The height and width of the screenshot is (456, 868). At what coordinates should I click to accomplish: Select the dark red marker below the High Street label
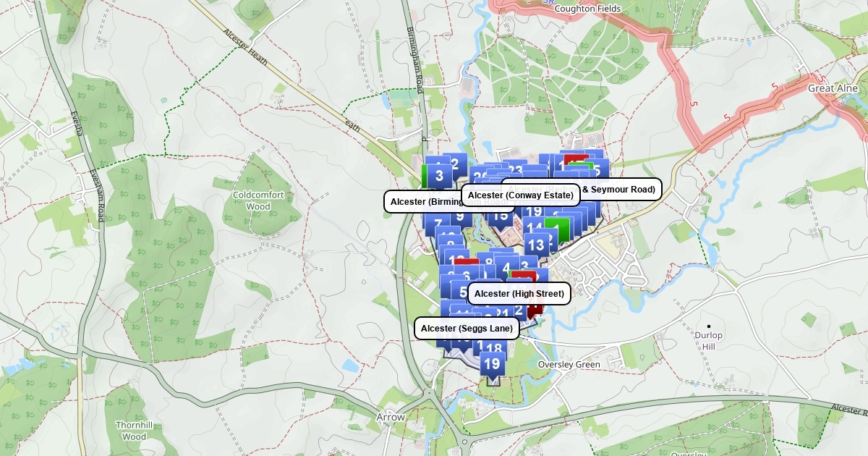click(535, 310)
